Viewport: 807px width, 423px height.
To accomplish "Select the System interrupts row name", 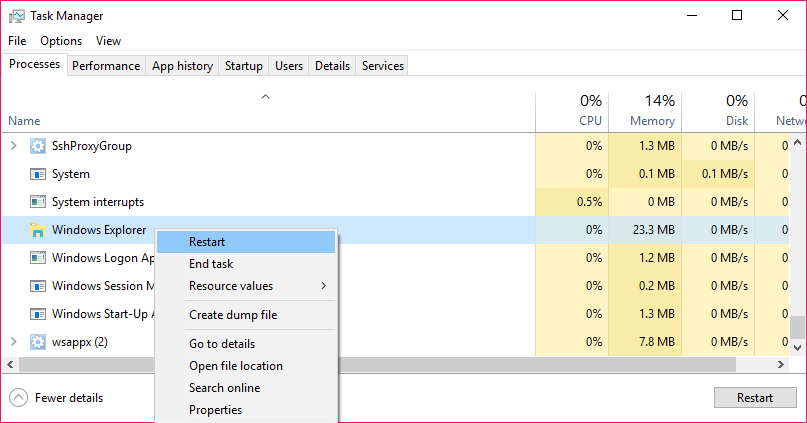I will 98,202.
